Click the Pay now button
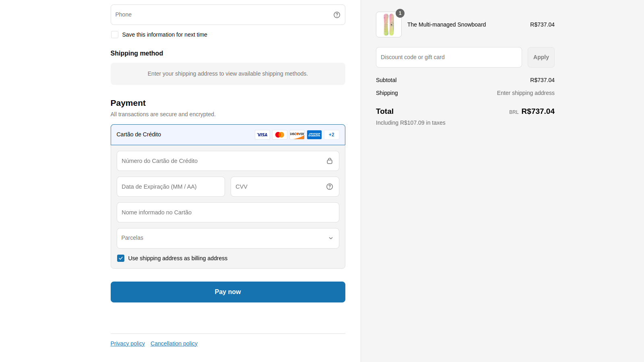This screenshot has width=644, height=362. tap(228, 292)
